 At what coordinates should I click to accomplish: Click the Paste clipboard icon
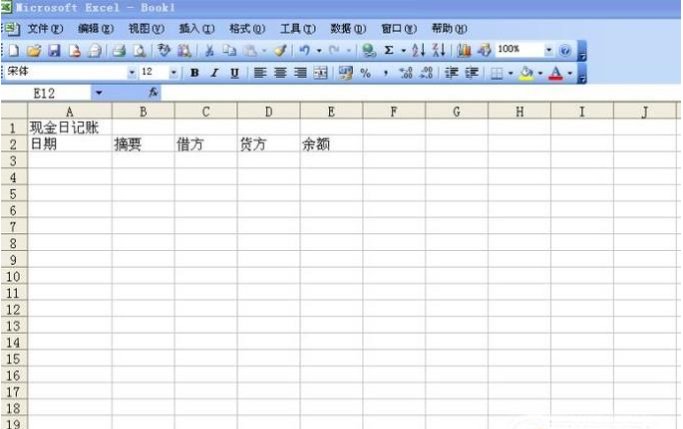[250, 51]
